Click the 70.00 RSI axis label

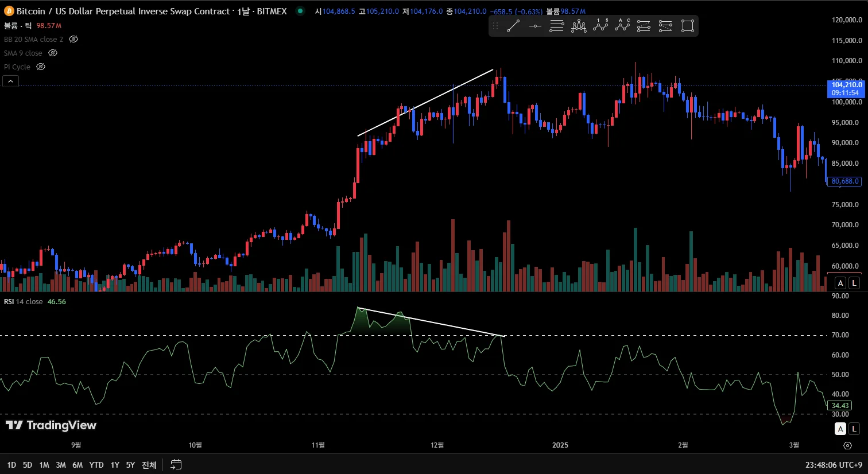pyautogui.click(x=840, y=335)
